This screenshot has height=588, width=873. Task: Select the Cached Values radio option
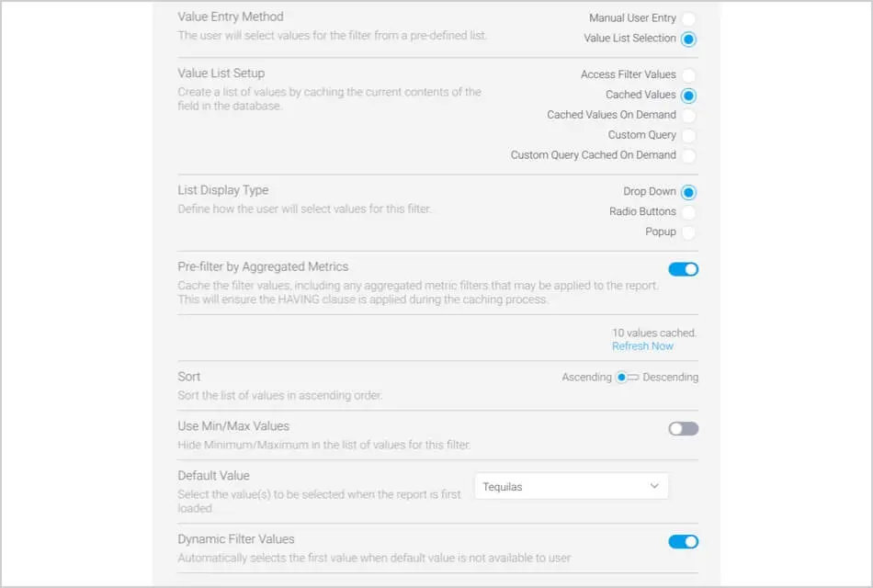pos(688,95)
